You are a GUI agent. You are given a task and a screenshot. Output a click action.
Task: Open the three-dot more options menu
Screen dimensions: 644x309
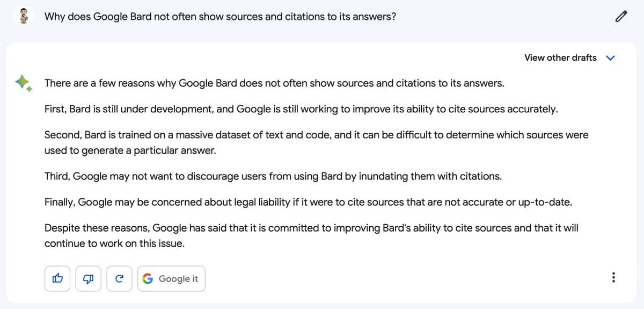point(613,278)
